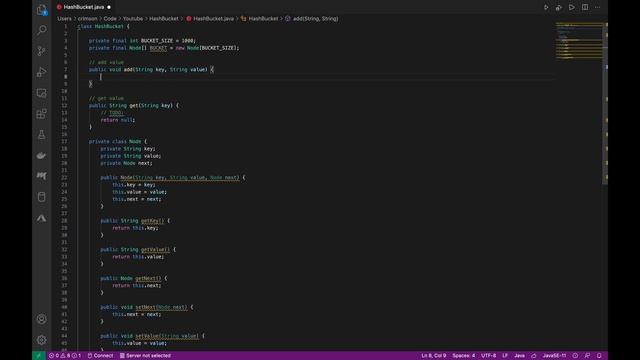Open the errors and warnings problems indicator

(x=65, y=356)
